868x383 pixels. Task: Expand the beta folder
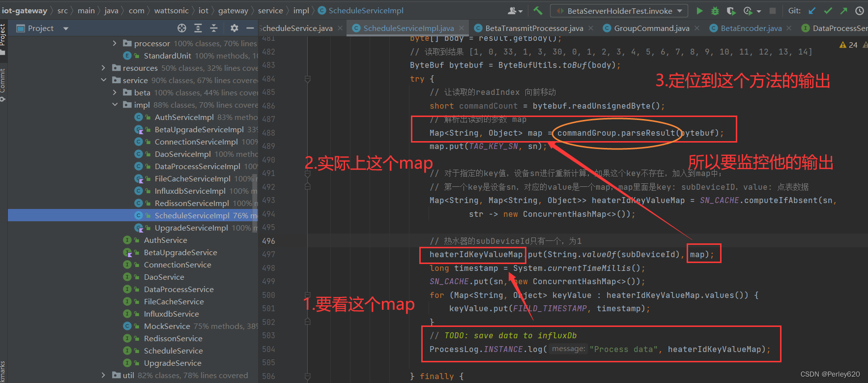(115, 92)
